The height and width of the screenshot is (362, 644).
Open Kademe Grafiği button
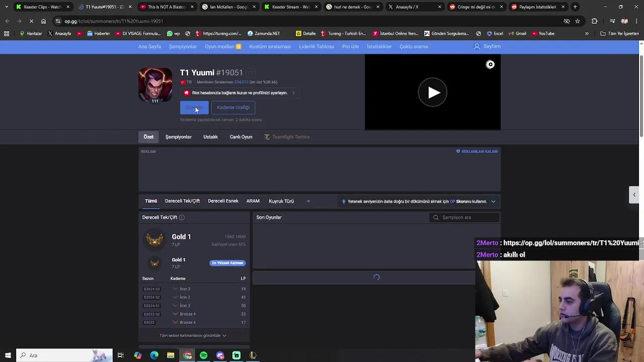click(x=233, y=108)
